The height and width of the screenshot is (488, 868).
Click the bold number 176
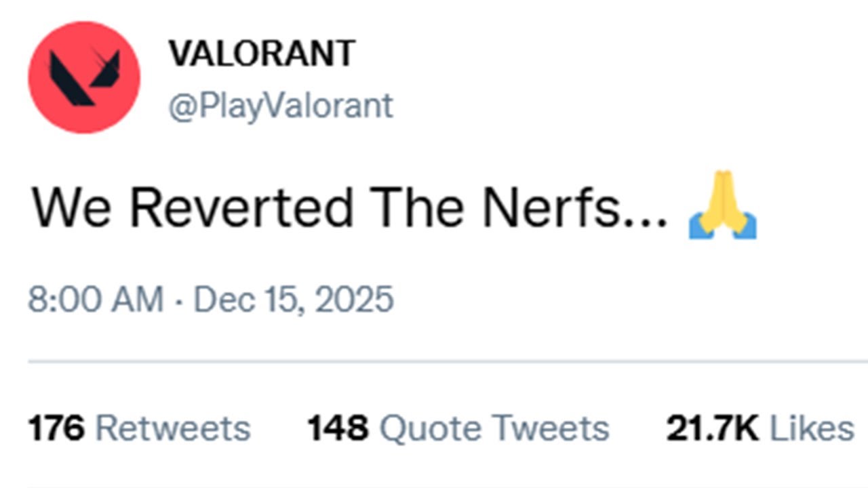coord(56,428)
